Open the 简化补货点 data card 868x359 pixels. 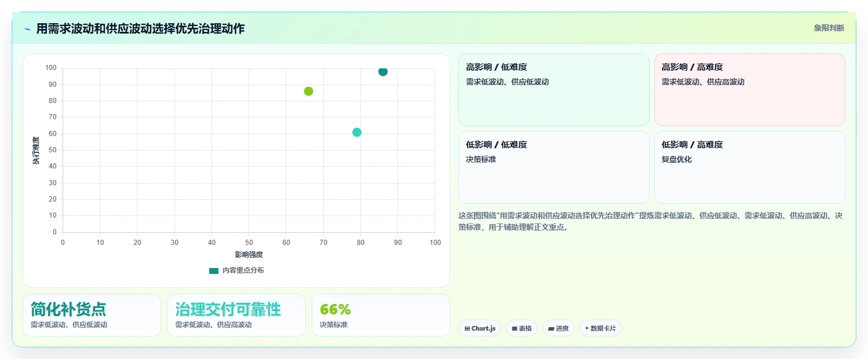click(x=92, y=315)
